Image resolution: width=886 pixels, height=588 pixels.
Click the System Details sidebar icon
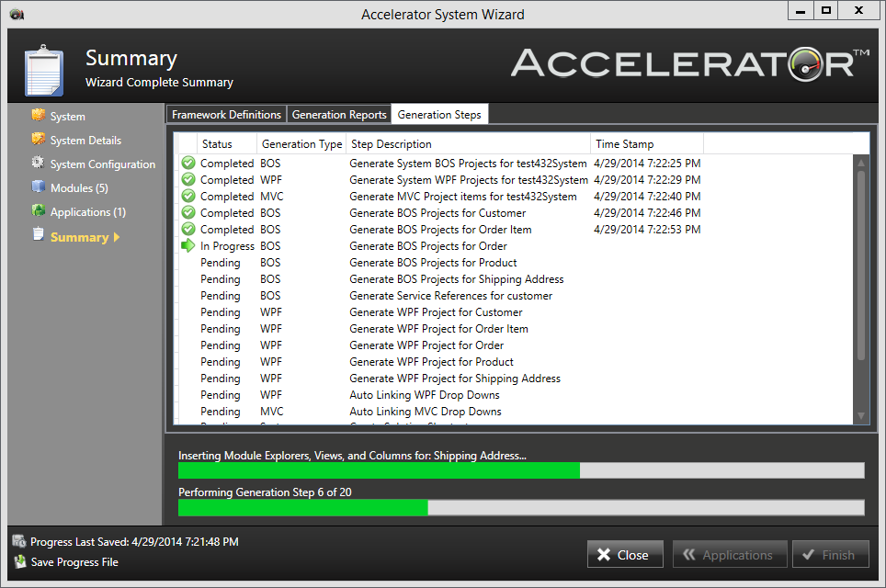(x=39, y=139)
